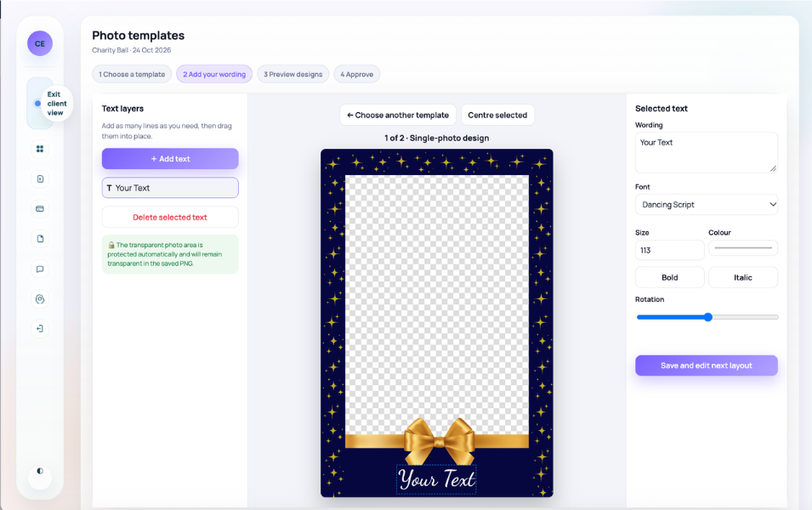Screen dimensions: 812x510
Task: Click the 'Selected text' panel heading
Action: pyautogui.click(x=662, y=108)
